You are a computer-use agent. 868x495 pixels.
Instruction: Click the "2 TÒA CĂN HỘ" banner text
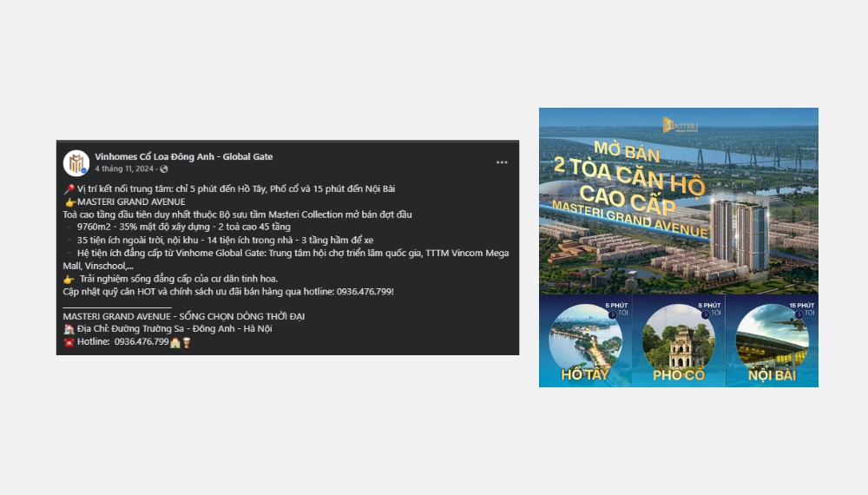coord(630,176)
